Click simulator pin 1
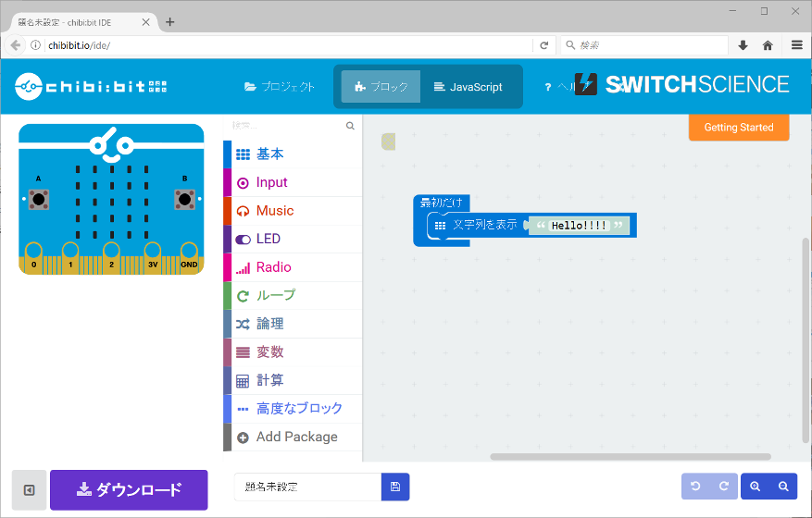 (70, 257)
